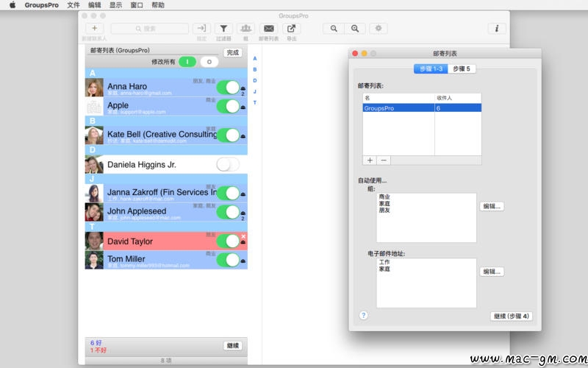Click the import arrow toolbar icon
This screenshot has height=368, width=588.
[201, 28]
